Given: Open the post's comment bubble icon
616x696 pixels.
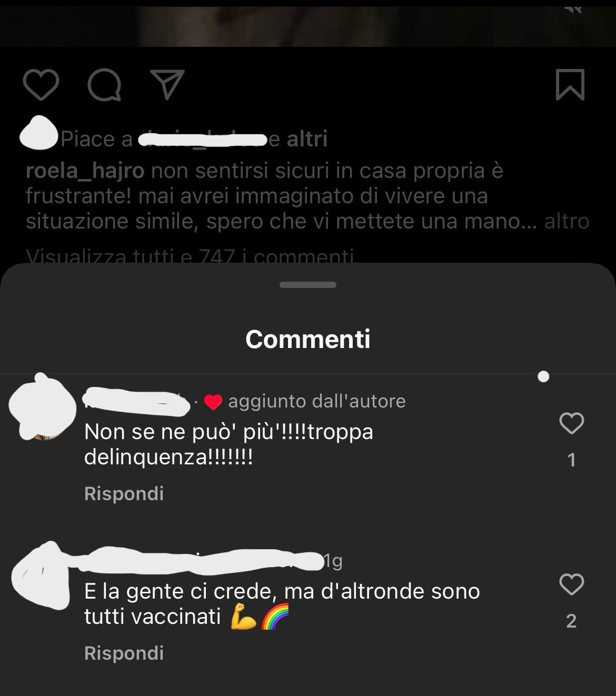Looking at the screenshot, I should pos(104,85).
